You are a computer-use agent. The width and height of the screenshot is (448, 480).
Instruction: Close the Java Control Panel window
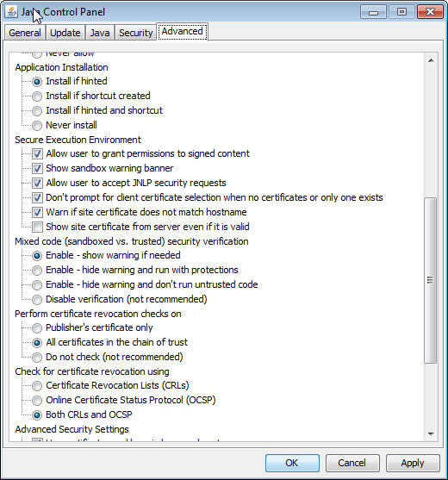tap(430, 12)
